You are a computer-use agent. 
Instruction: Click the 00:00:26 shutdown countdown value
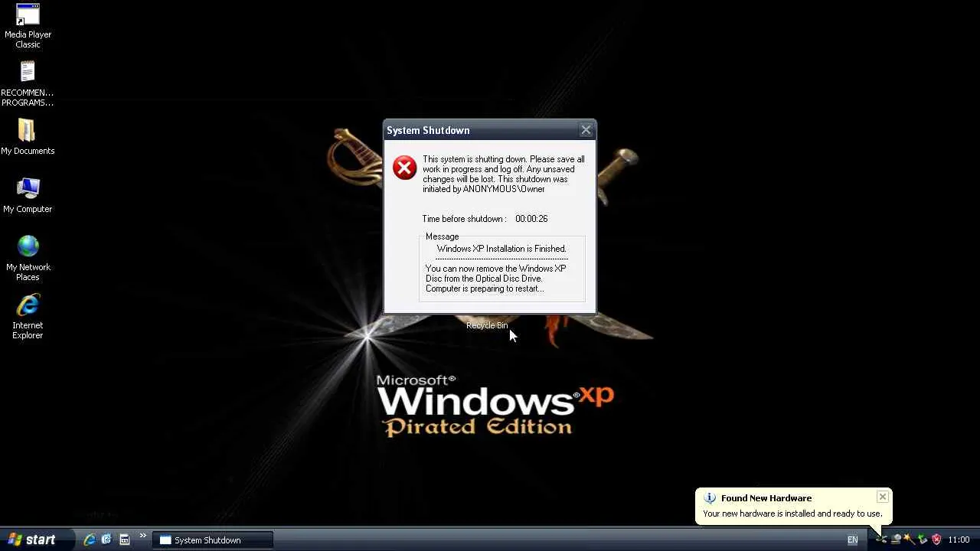(531, 219)
